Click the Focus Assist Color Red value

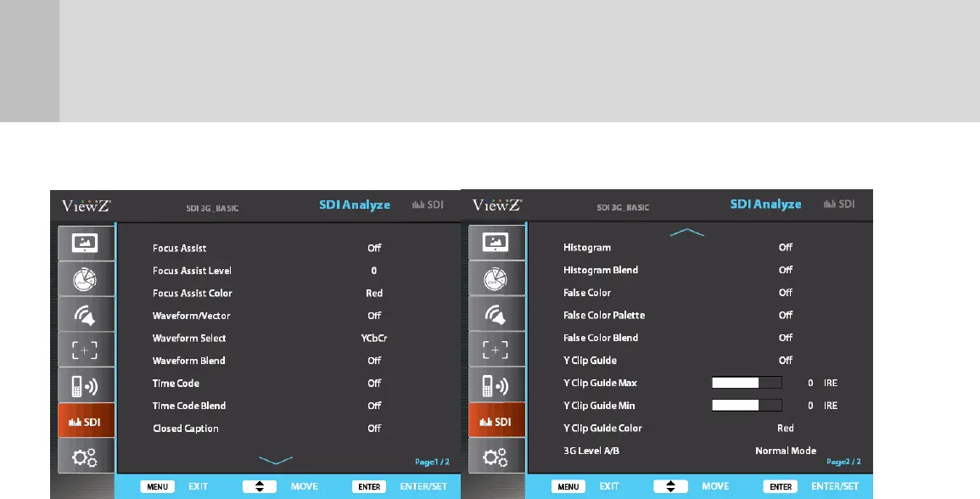tap(374, 293)
